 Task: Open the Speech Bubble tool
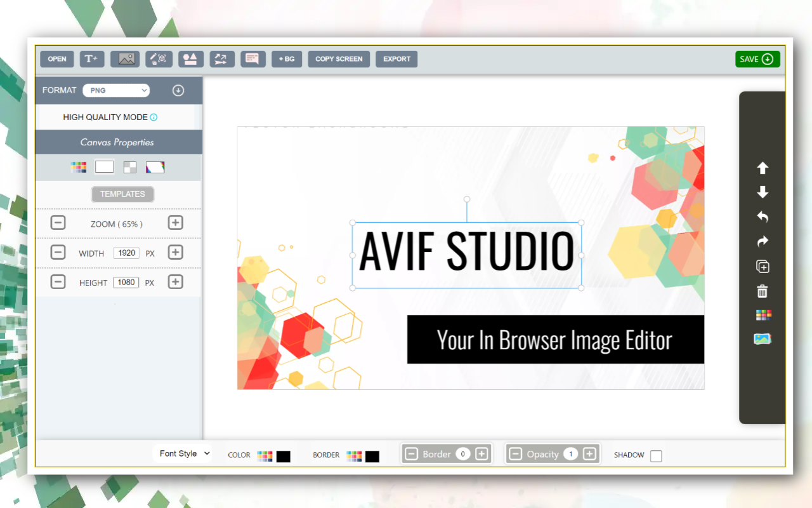(x=252, y=58)
